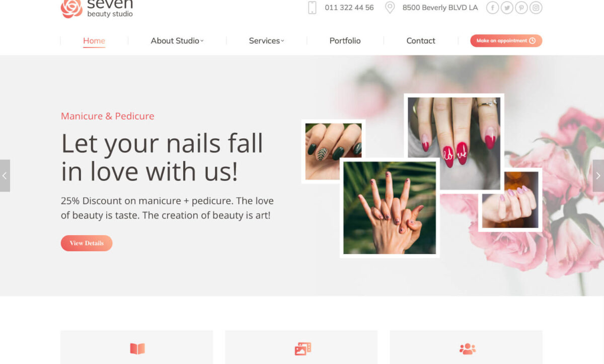
Task: Open the Instagram social icon
Action: [536, 8]
